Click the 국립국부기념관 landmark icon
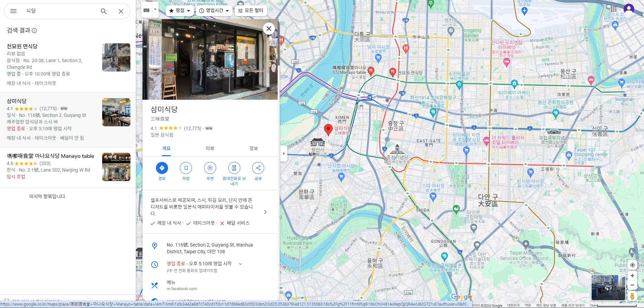 point(554,131)
